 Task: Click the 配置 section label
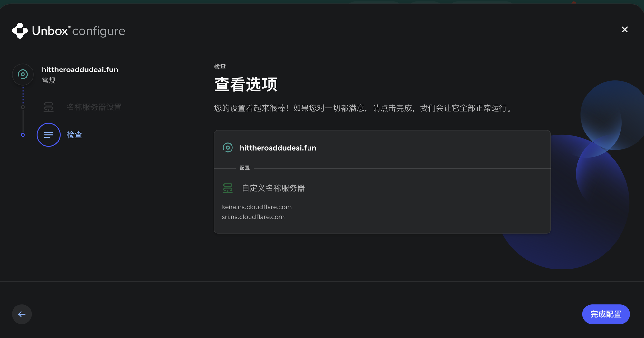245,168
